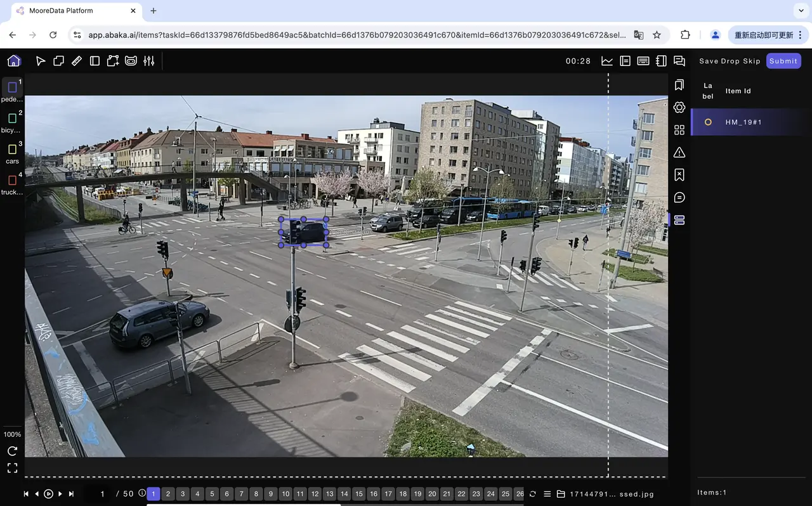Click the Save button
Viewport: 812px width, 506px height.
(708, 61)
